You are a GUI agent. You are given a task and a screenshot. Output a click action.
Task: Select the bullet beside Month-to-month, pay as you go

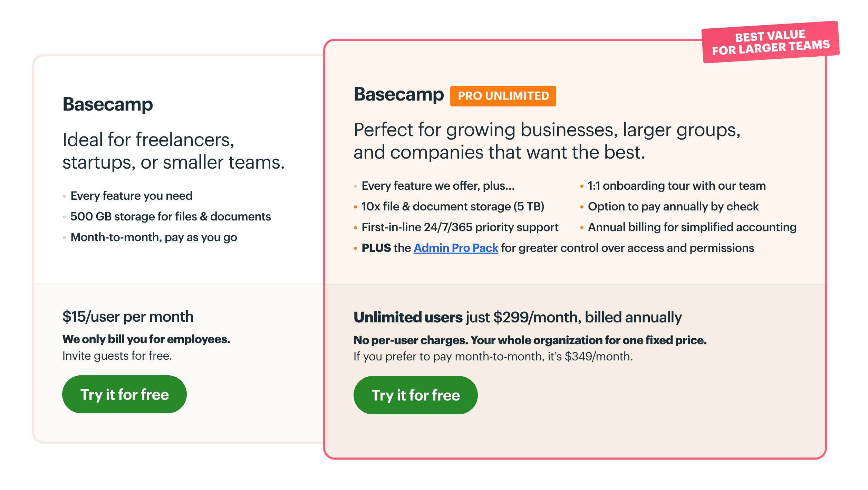(64, 238)
